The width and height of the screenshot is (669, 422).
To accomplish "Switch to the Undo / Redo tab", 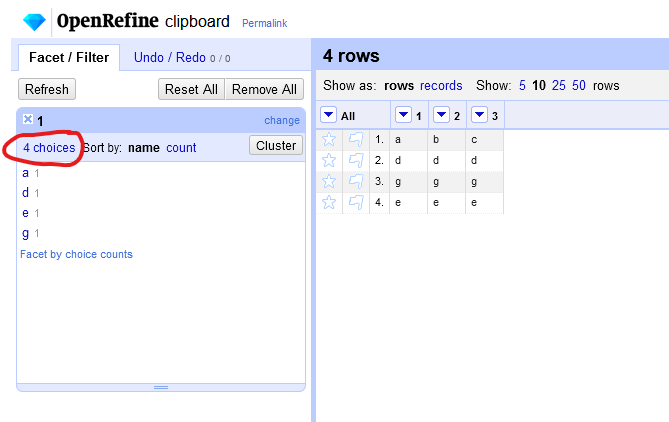I will tap(182, 58).
